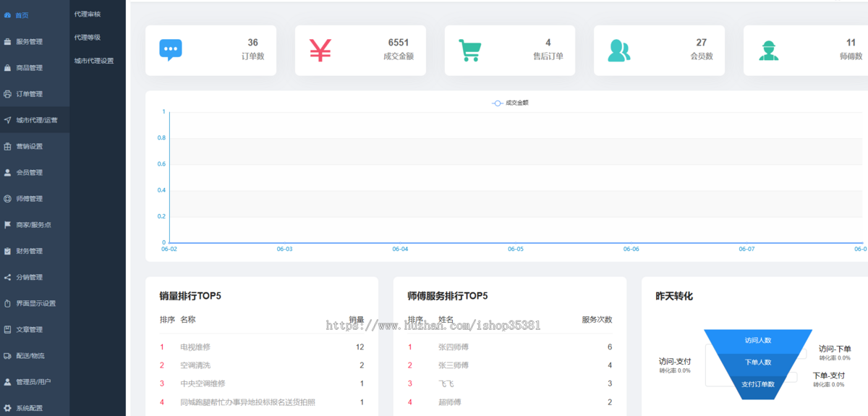Open the 服务管理 menu

(35, 41)
